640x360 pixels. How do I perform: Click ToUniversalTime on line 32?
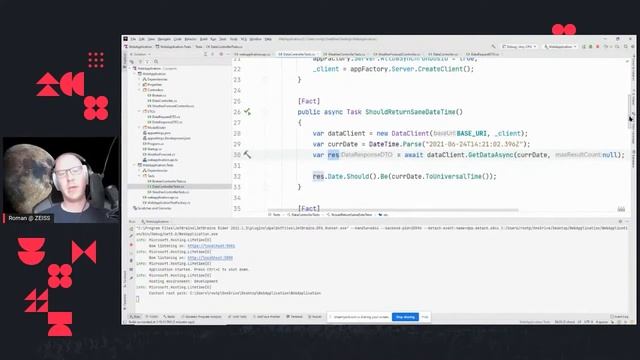point(453,176)
